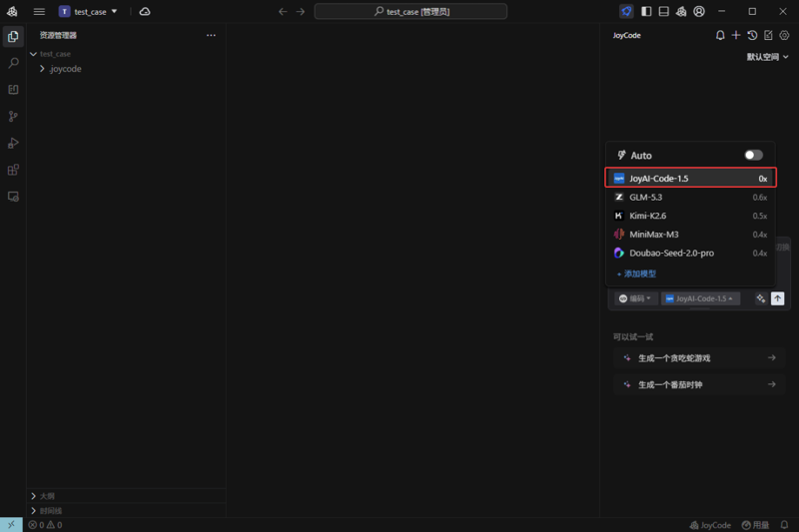Open the test_case project dropdown
Image resolution: width=799 pixels, height=532 pixels.
[x=88, y=11]
